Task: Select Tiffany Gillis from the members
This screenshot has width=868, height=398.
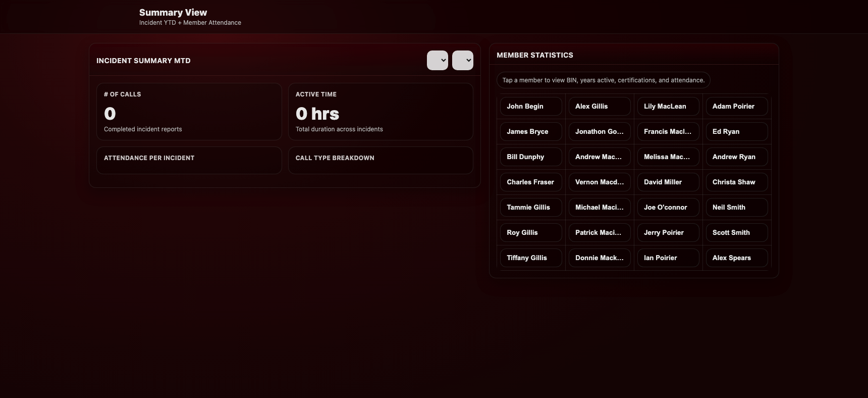Action: [530, 258]
